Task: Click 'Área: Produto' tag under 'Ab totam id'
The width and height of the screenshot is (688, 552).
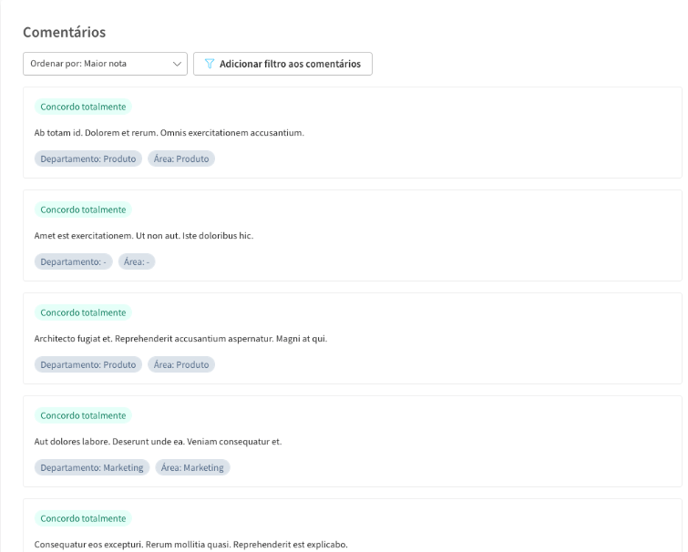Action: pos(181,159)
